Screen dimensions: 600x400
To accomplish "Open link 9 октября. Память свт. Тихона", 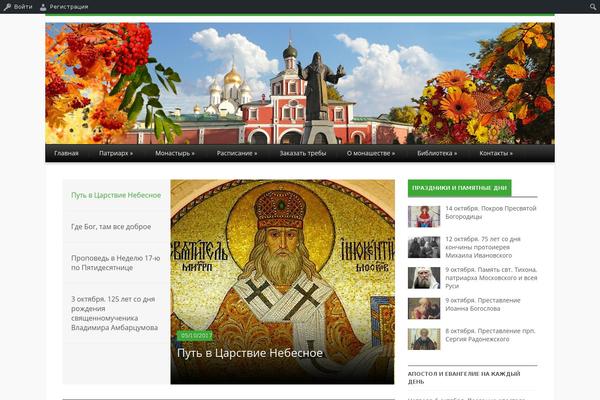I will pyautogui.click(x=491, y=278).
